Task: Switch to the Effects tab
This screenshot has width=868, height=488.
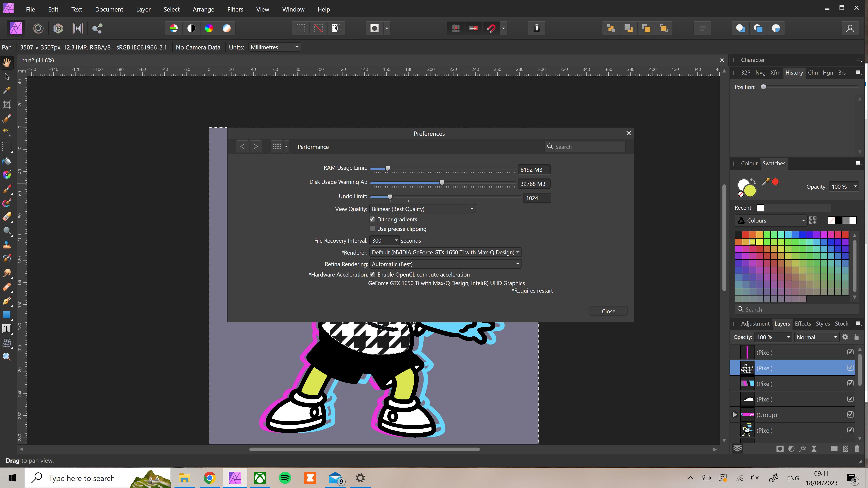Action: click(x=803, y=323)
